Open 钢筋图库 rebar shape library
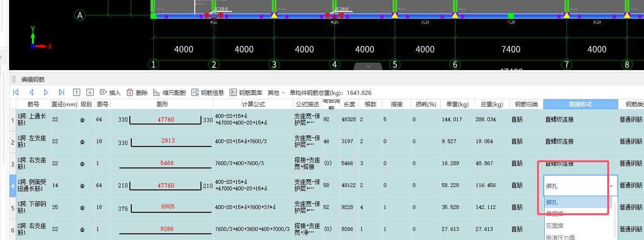The width and height of the screenshot is (644, 240). pos(246,93)
